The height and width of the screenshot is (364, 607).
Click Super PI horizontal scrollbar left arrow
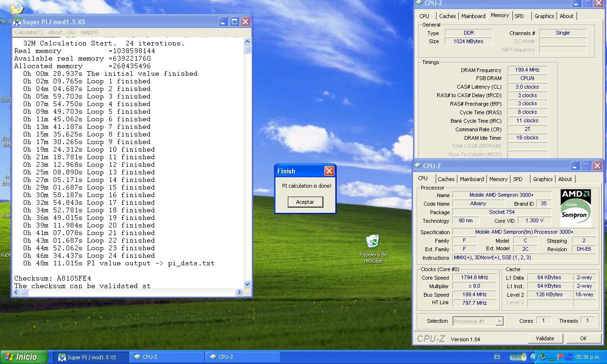16,292
